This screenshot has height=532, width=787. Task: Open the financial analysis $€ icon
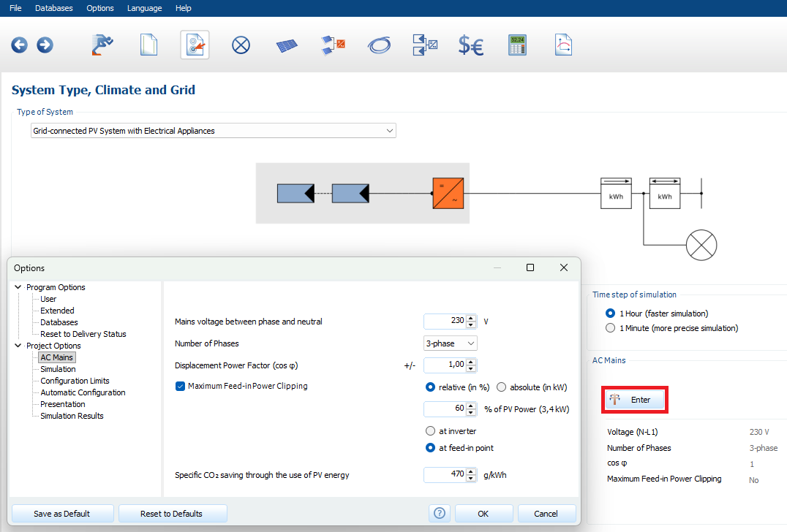tap(470, 45)
